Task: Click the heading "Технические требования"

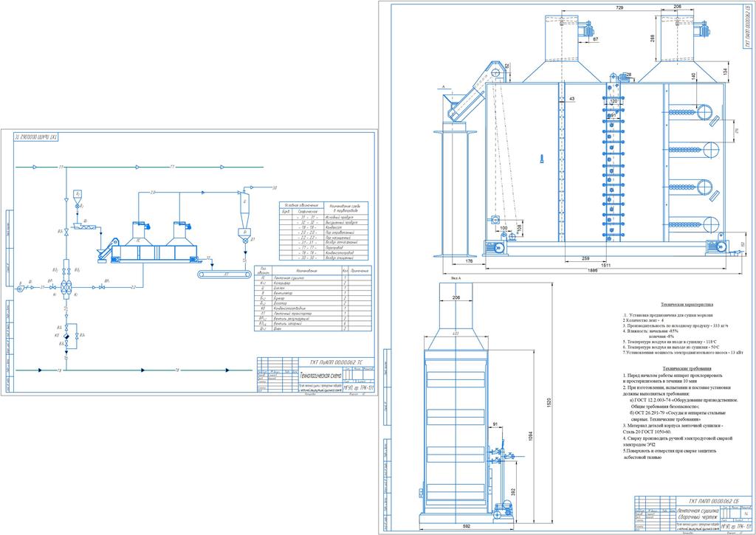Action: pos(688,368)
